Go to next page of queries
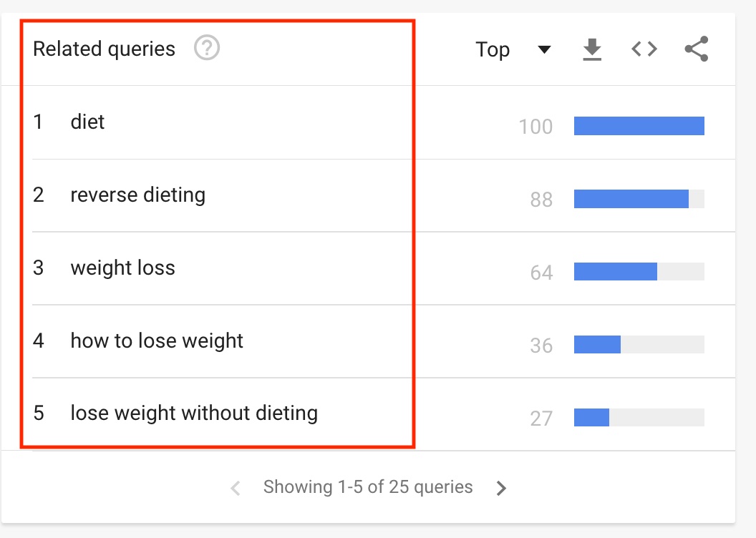 click(x=502, y=488)
